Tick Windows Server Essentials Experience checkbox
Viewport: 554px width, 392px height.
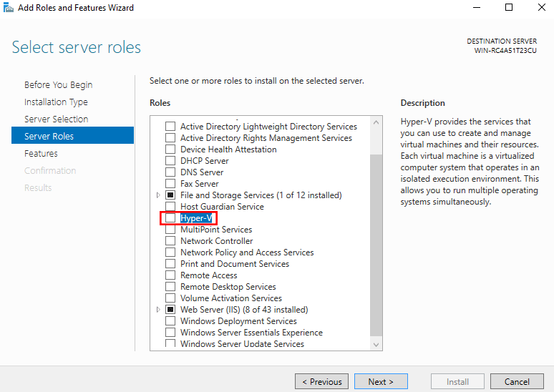[170, 333]
